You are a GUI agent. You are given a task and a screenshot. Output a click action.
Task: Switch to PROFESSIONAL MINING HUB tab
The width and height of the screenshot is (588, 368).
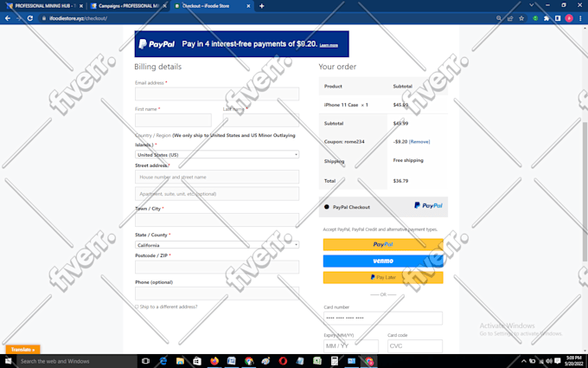click(43, 6)
